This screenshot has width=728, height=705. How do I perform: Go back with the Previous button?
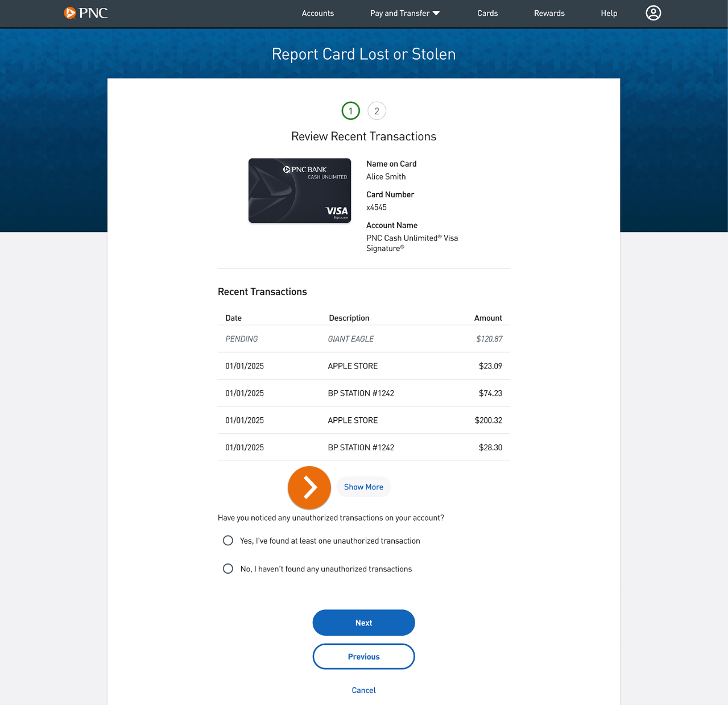click(364, 656)
